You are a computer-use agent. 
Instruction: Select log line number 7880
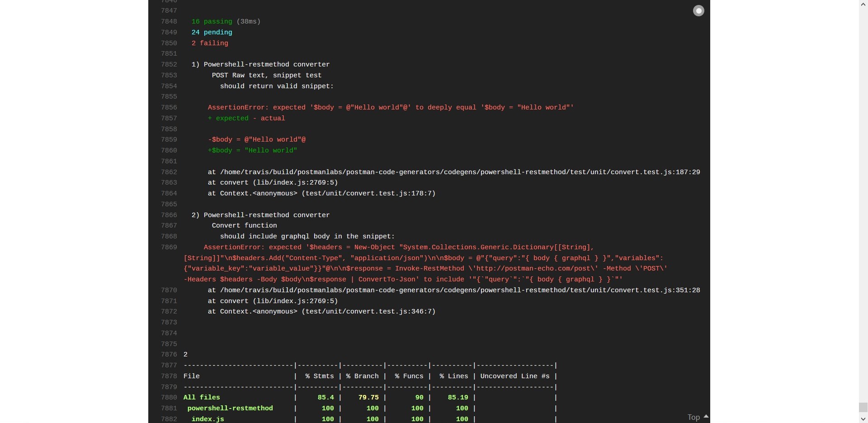pyautogui.click(x=169, y=398)
